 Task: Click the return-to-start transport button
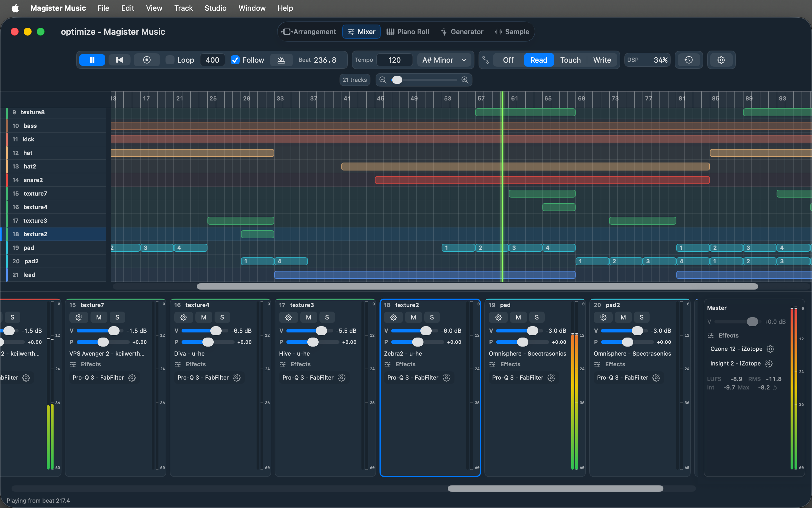click(x=119, y=60)
